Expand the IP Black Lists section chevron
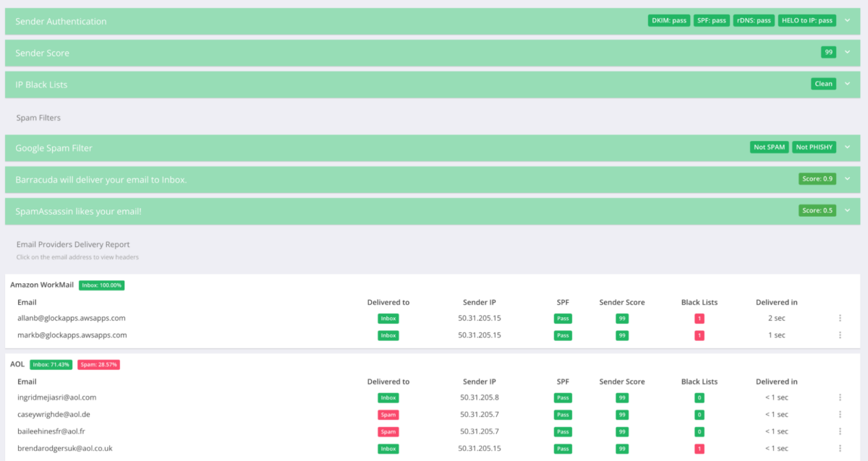This screenshot has width=868, height=461. pyautogui.click(x=847, y=84)
